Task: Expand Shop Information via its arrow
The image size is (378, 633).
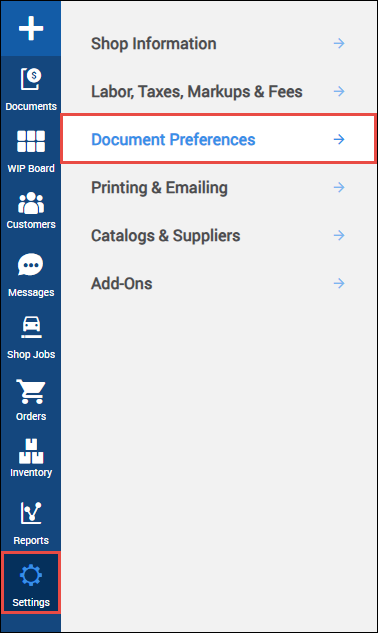Action: (x=339, y=43)
